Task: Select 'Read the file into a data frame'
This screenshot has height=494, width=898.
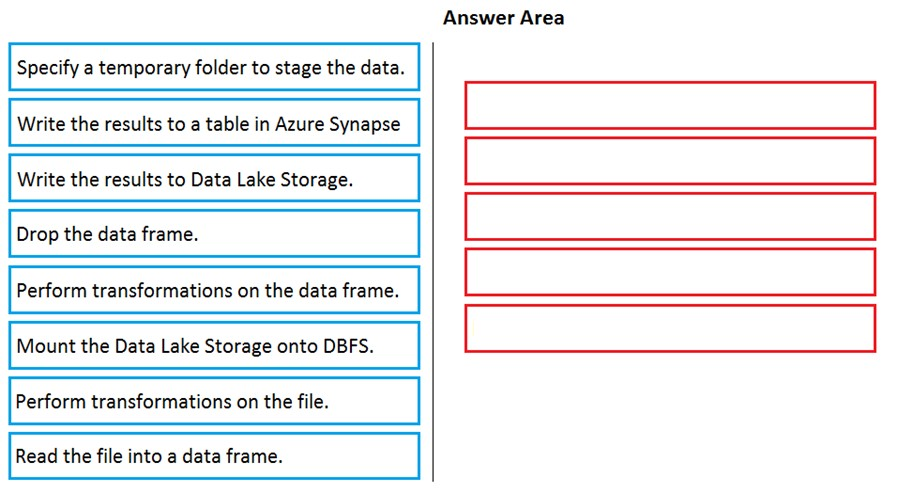Action: tap(214, 456)
